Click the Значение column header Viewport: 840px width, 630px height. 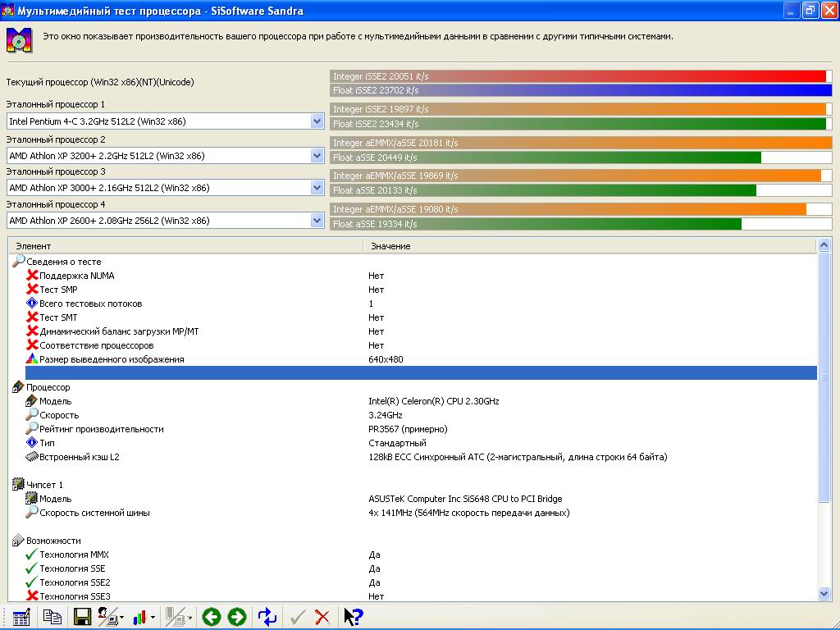pyautogui.click(x=590, y=246)
